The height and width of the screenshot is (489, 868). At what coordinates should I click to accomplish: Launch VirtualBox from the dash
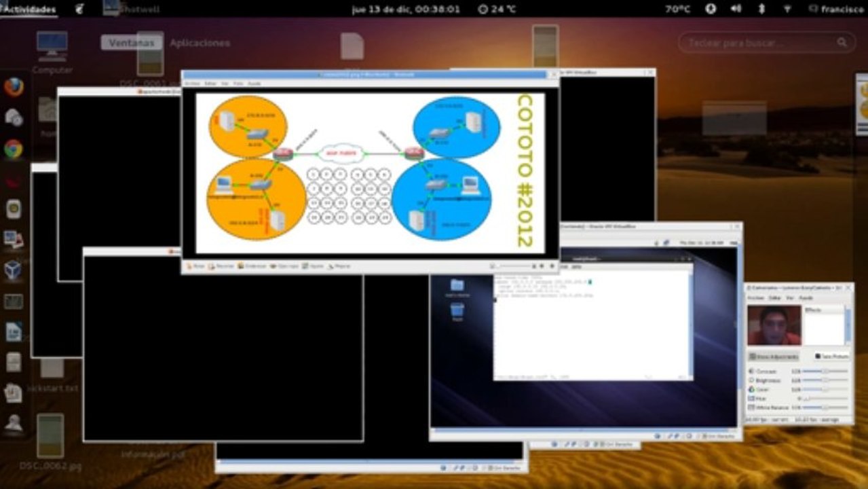(14, 270)
